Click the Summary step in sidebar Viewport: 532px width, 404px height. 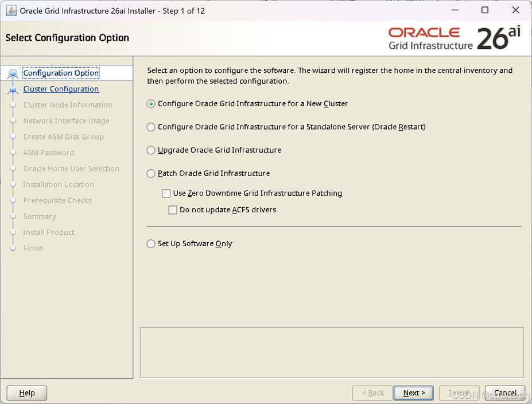[x=40, y=216]
